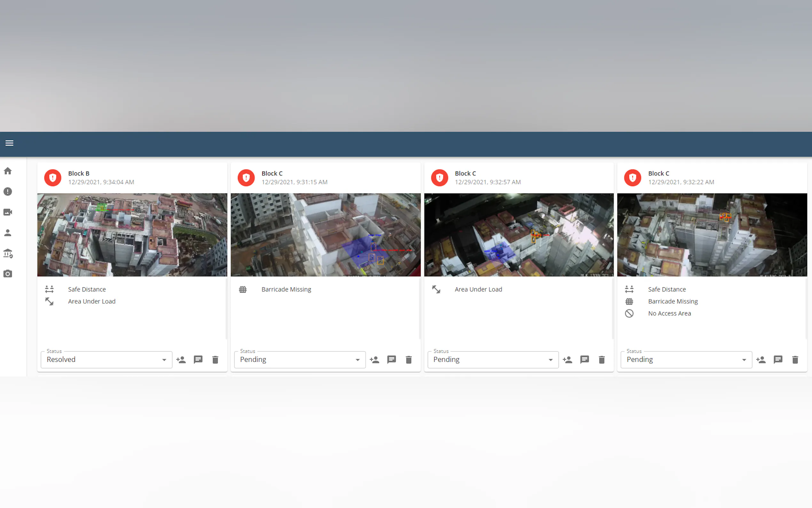
Task: Delete the Block C 9:31:15 incident
Action: click(x=409, y=360)
